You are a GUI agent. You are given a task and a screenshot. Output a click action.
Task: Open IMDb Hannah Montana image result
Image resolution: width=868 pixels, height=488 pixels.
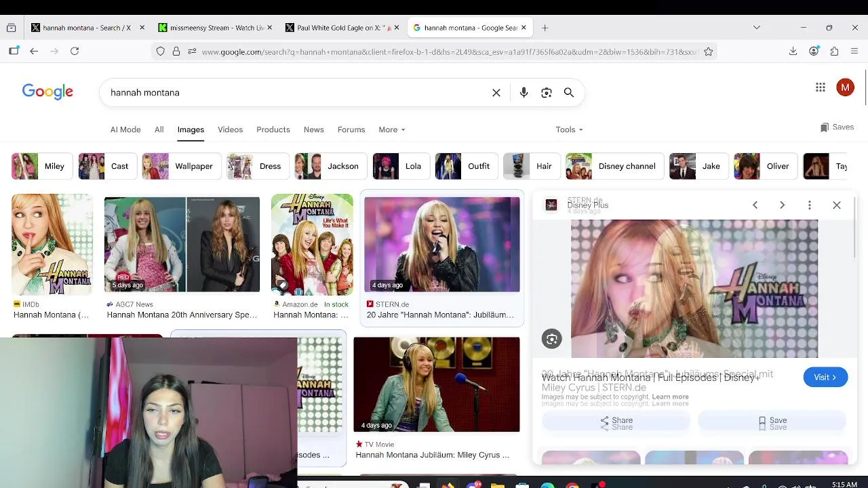point(52,245)
